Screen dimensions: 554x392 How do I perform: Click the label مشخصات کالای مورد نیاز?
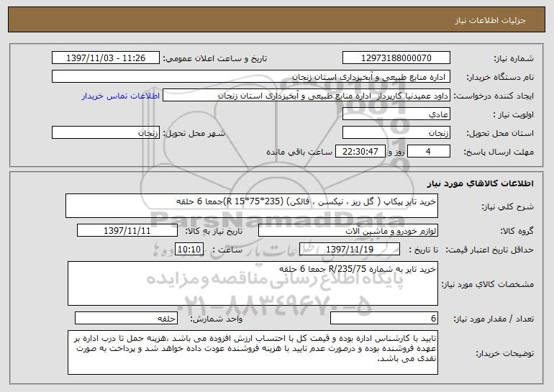click(488, 284)
